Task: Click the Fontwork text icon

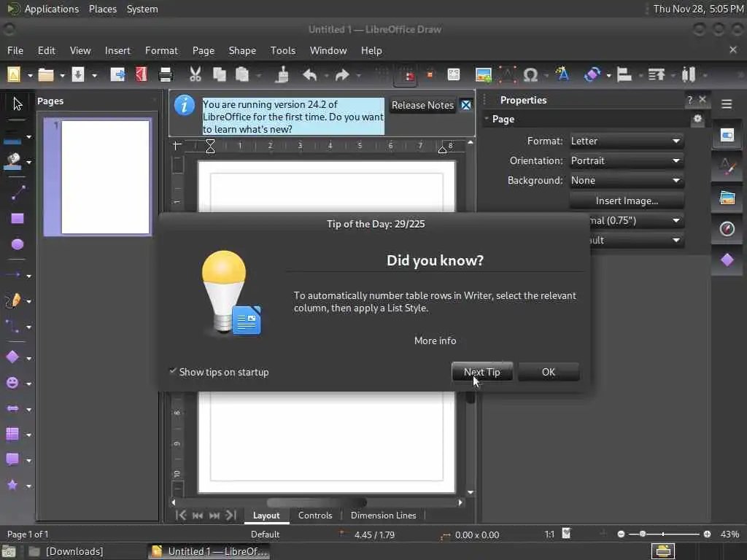Action: pyautogui.click(x=562, y=75)
